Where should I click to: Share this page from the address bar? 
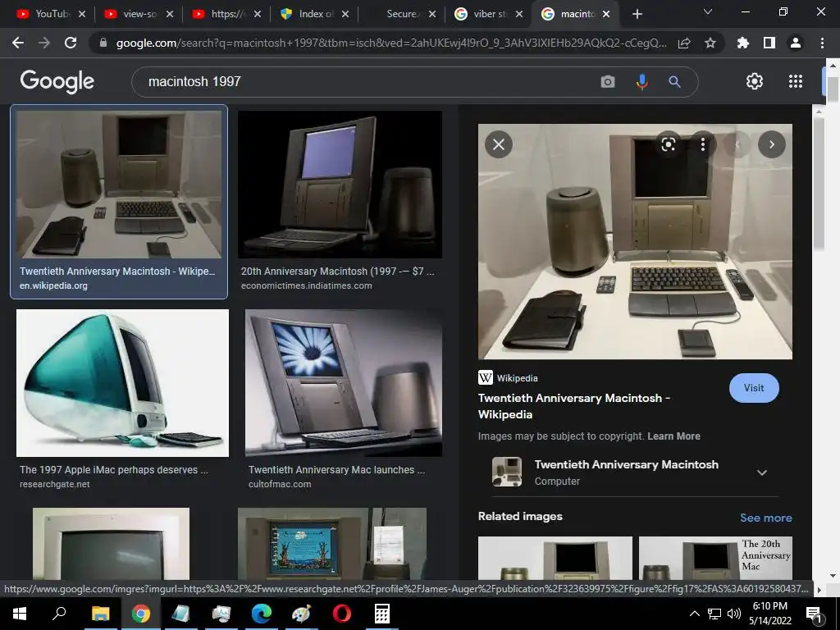coord(684,43)
